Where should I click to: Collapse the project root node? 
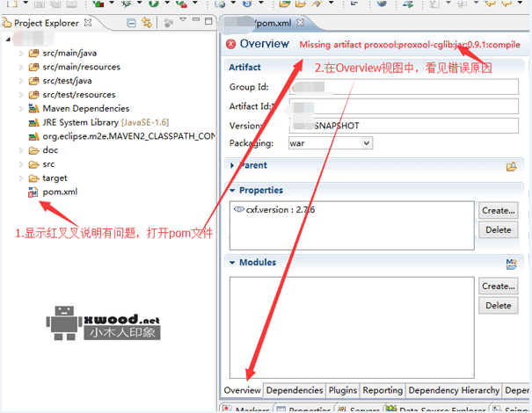click(x=8, y=40)
